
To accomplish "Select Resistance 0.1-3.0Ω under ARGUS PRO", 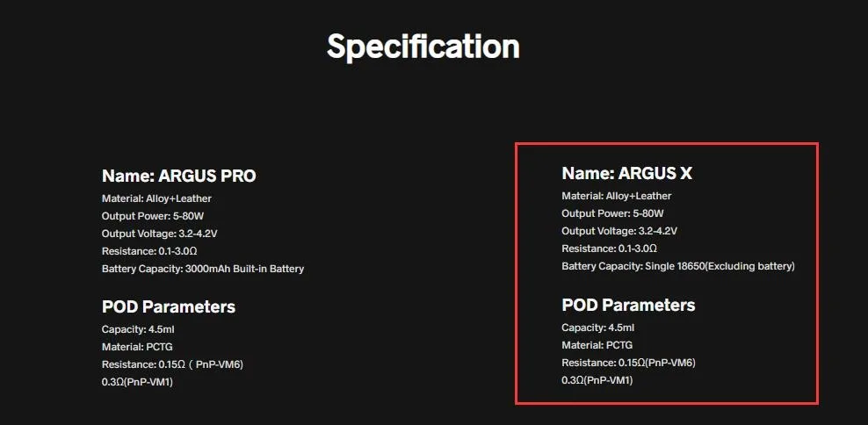I will coord(149,251).
